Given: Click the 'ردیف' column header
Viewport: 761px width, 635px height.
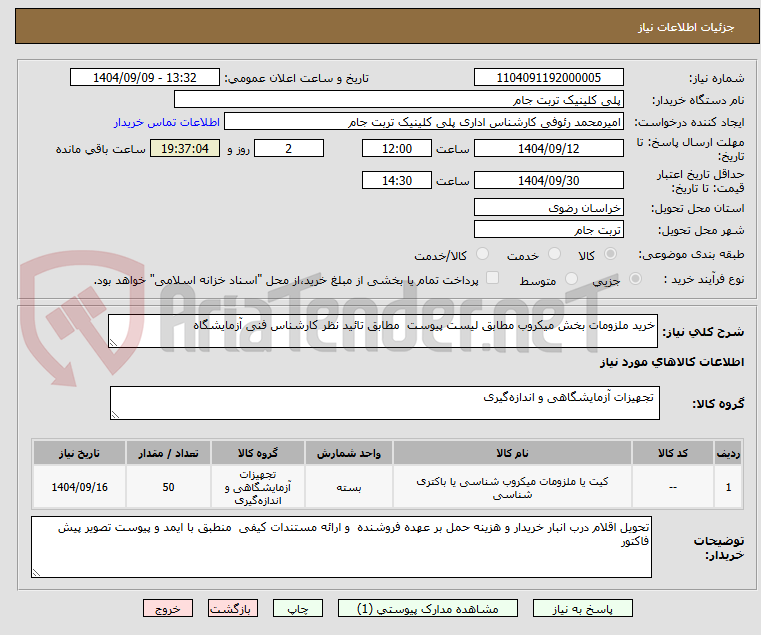Looking at the screenshot, I should point(728,453).
